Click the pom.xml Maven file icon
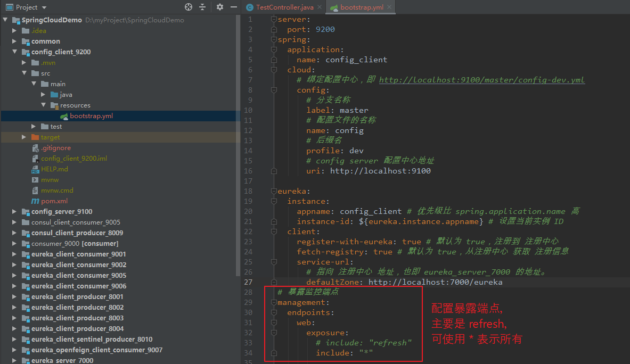 (x=35, y=201)
